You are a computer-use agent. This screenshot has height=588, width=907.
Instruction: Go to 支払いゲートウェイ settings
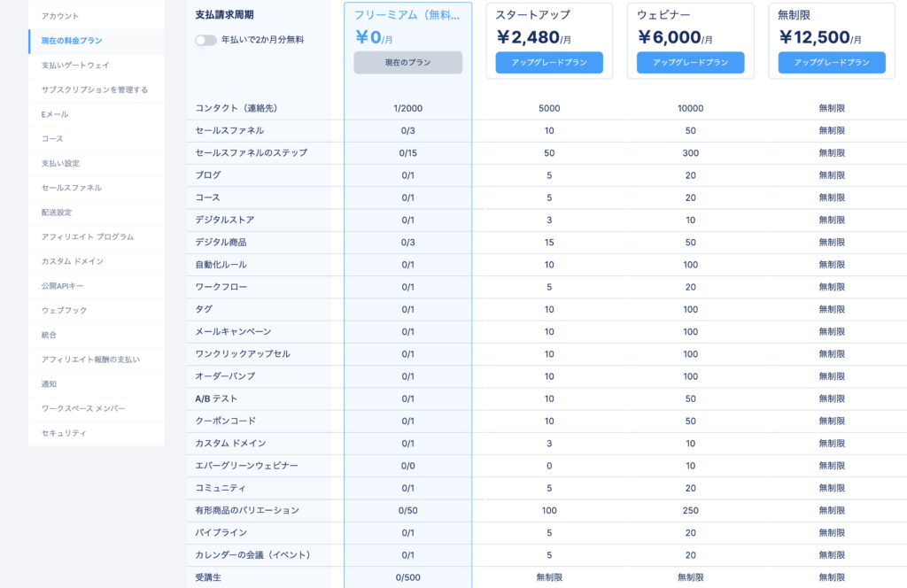pos(75,66)
